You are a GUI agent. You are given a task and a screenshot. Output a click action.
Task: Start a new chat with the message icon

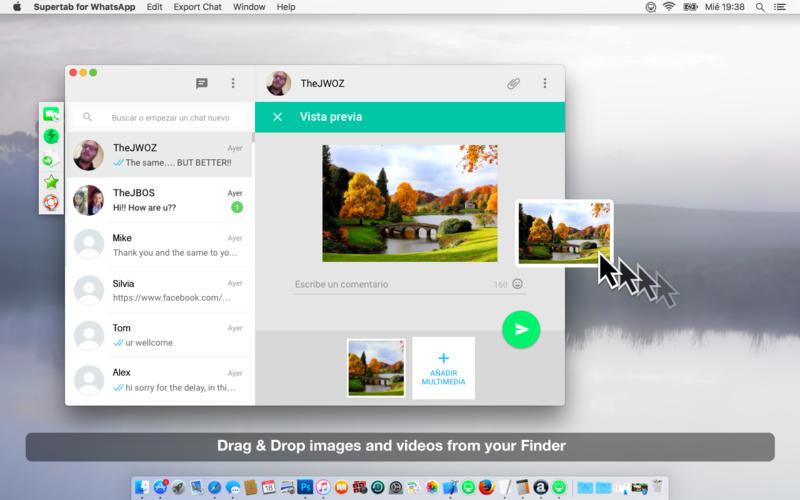[x=202, y=83]
